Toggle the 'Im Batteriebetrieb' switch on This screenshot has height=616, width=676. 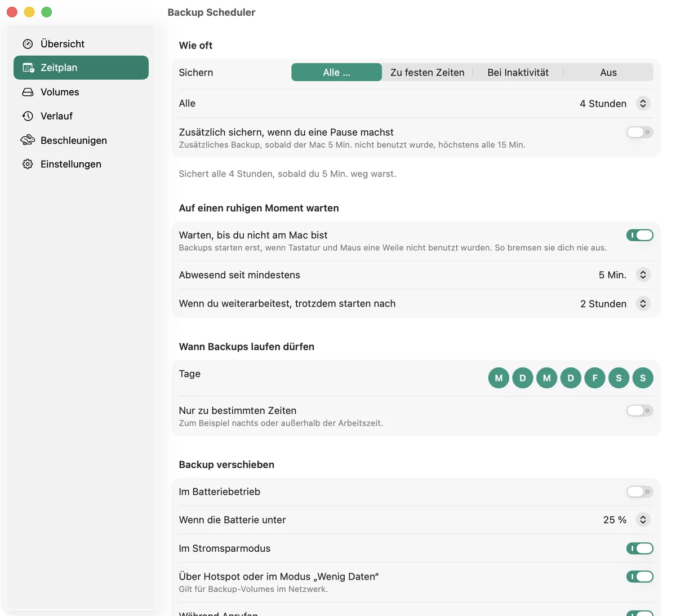tap(640, 491)
